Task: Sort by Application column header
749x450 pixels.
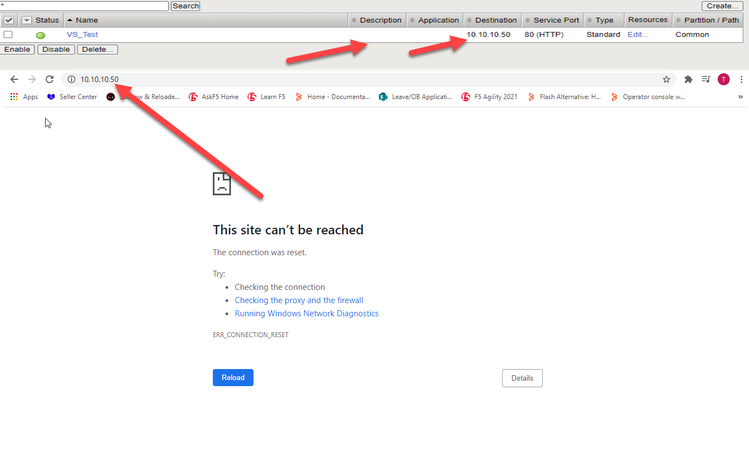Action: pos(434,20)
